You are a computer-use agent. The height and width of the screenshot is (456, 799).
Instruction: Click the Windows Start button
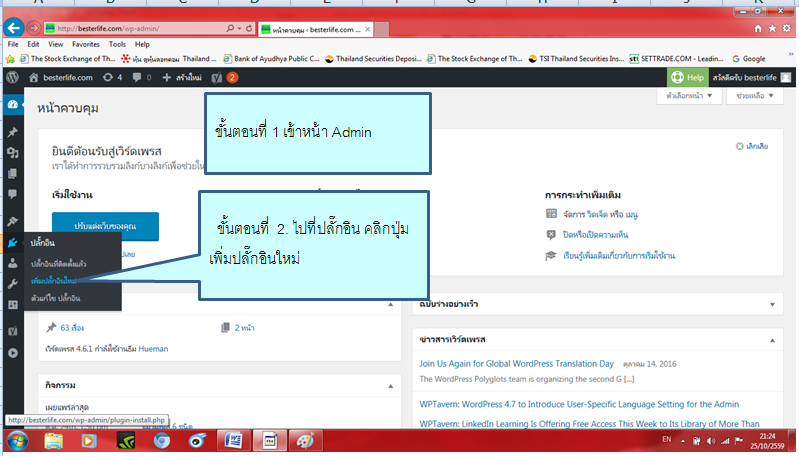tap(18, 440)
